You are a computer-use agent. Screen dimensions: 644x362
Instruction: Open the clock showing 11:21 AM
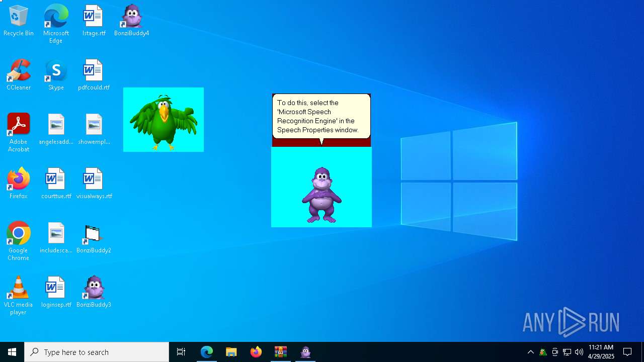(x=601, y=352)
